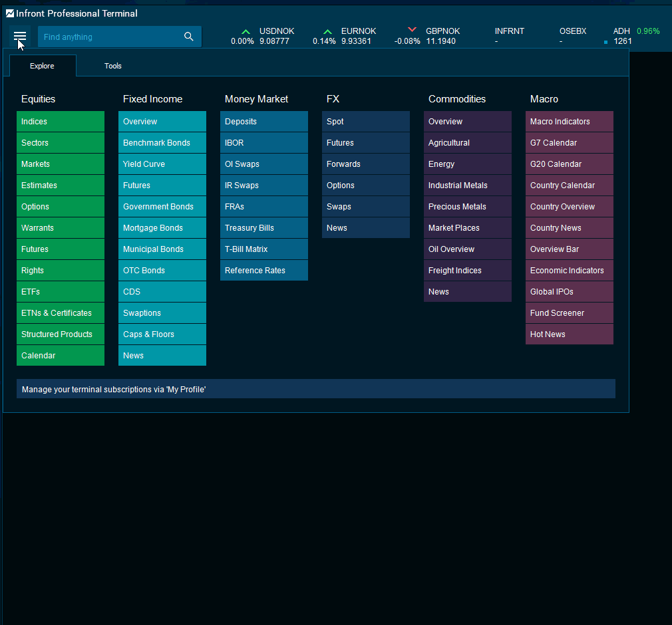Focus the Find anything search field
This screenshot has height=625, width=672.
(110, 37)
